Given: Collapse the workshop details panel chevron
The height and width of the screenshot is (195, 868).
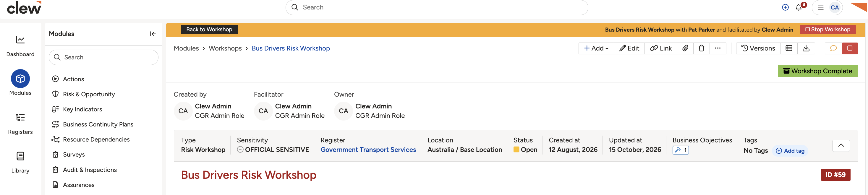Looking at the screenshot, I should point(841,145).
